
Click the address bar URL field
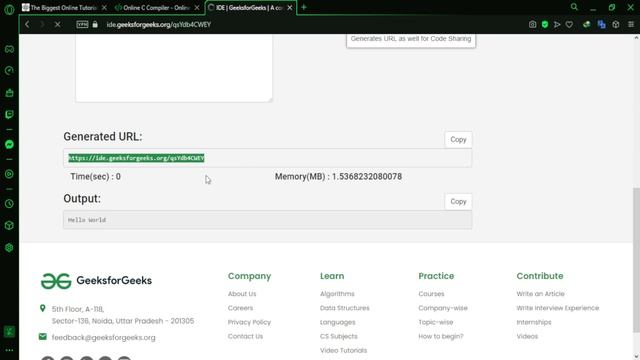coord(159,24)
